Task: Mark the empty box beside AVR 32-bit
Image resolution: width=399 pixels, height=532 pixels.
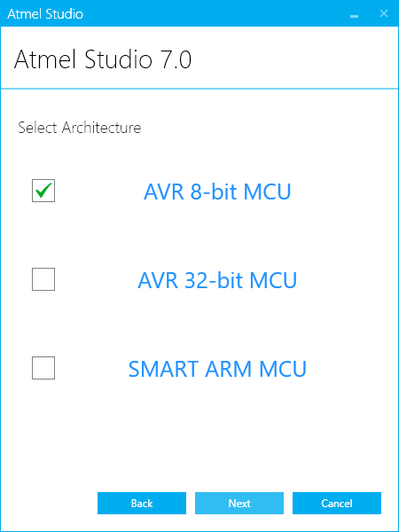Action: 43,279
